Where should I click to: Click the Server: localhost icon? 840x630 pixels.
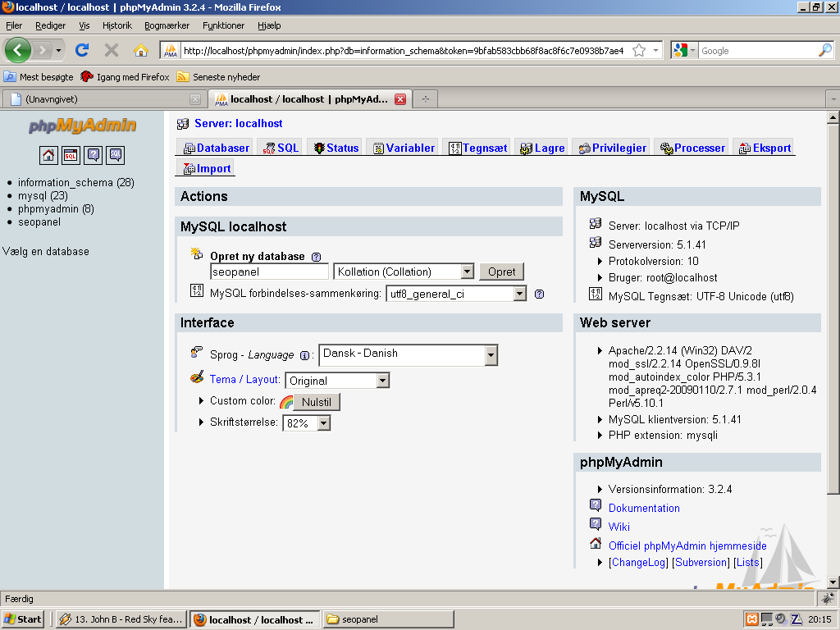tap(183, 124)
